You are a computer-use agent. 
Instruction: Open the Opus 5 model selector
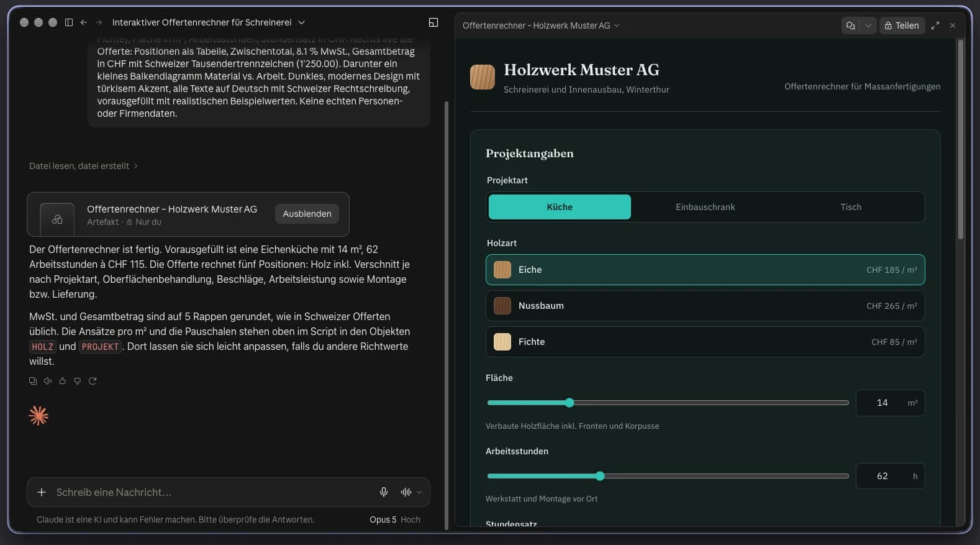[x=383, y=520]
